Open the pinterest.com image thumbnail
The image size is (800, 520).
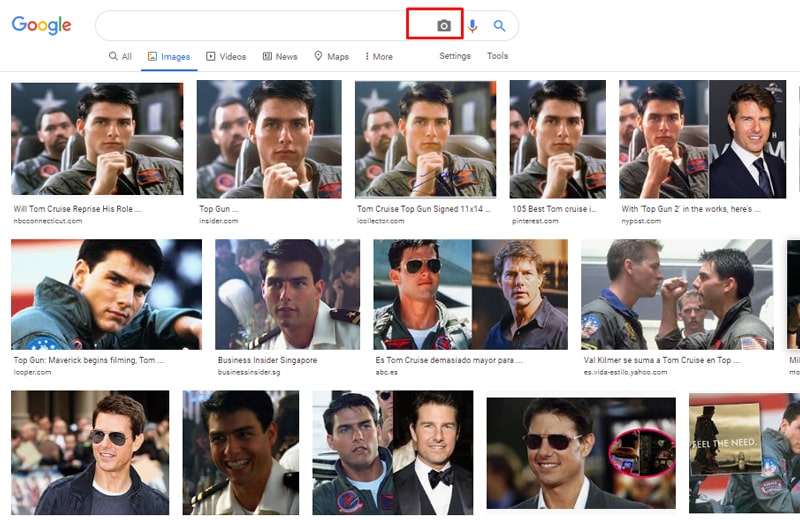pos(558,139)
